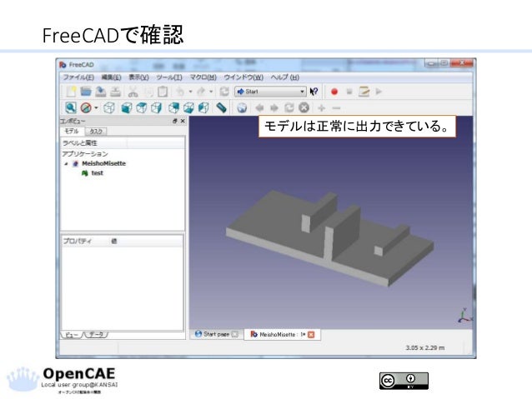Select the Left view cube icon
Viewport: 532px width, 399px height.
203,108
